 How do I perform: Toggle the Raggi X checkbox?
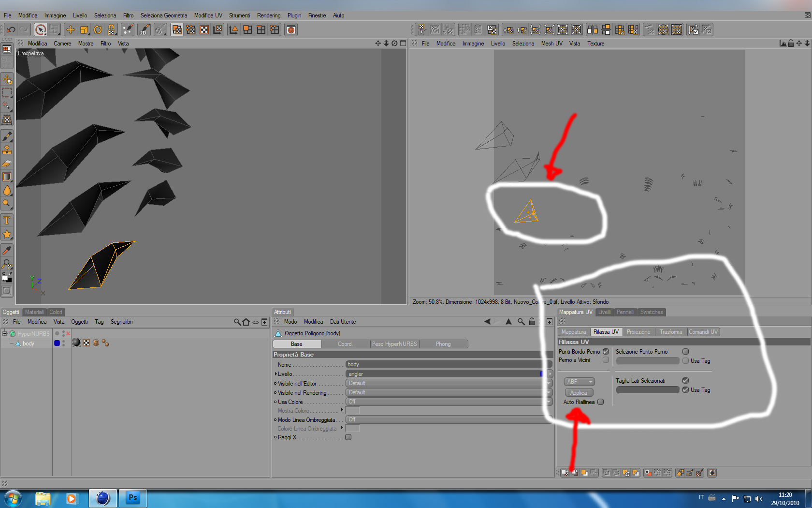click(348, 437)
